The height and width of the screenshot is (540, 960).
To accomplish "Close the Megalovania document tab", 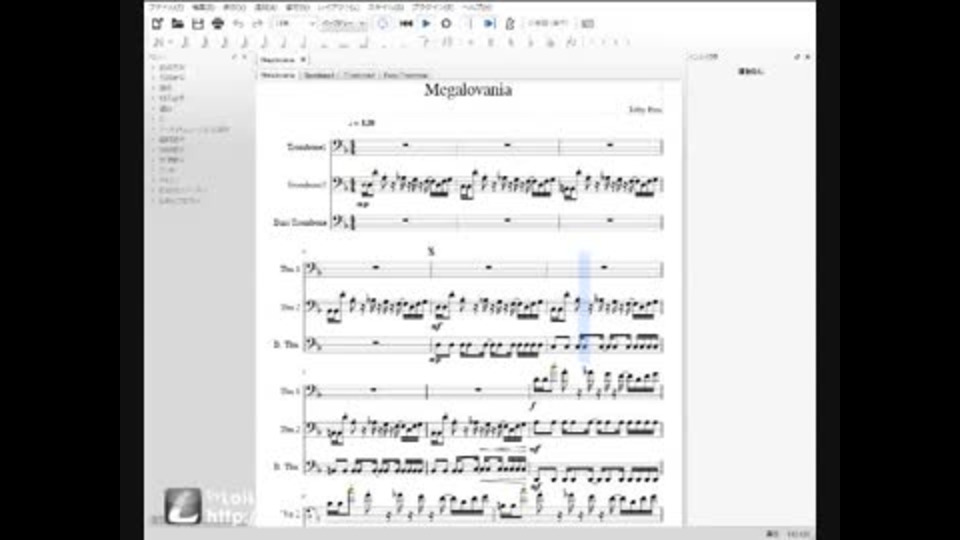I will pos(303,60).
